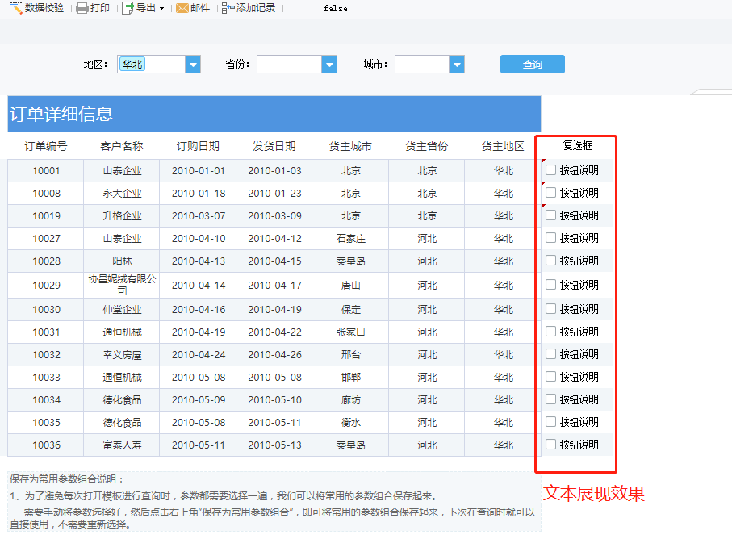Click the 客户名称 column header
This screenshot has height=560, width=732.
pos(122,146)
